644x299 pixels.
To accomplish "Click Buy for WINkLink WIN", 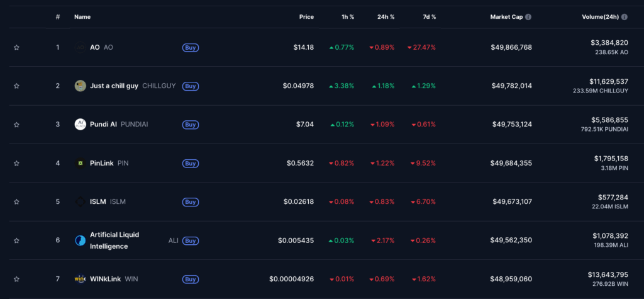I will tap(191, 279).
